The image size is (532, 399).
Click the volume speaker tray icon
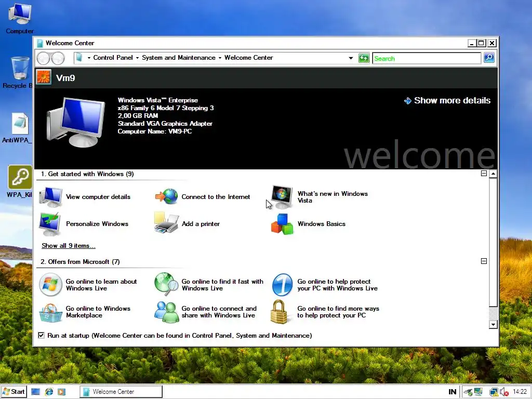[x=504, y=392]
